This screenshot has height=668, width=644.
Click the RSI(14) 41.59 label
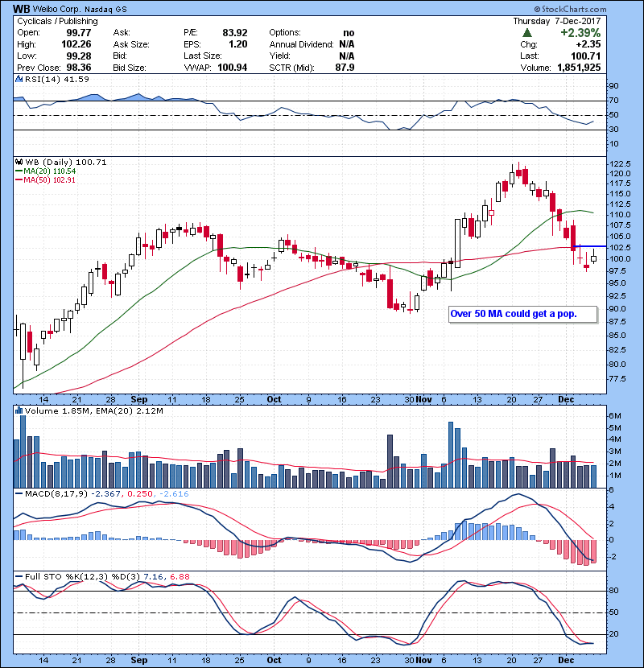pyautogui.click(x=57, y=79)
